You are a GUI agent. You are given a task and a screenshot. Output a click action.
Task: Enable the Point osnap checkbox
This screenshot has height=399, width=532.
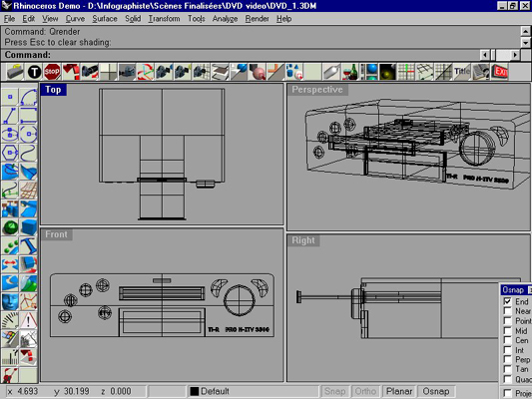pos(508,320)
